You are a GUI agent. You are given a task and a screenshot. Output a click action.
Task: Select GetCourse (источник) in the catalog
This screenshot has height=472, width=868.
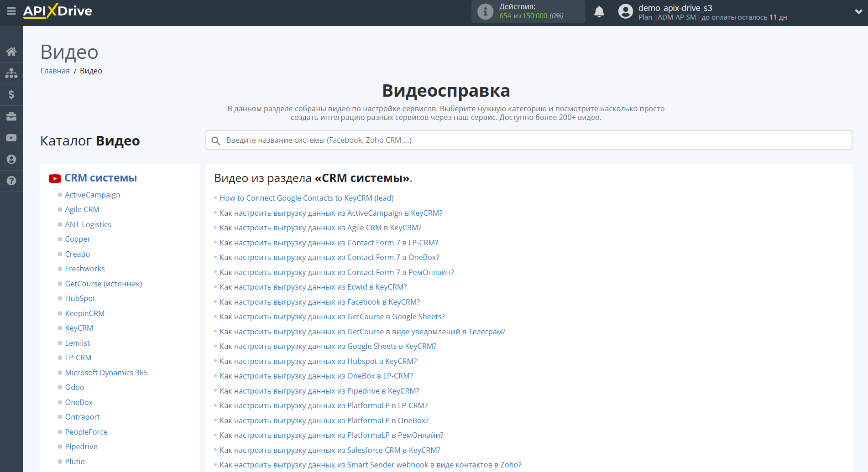pyautogui.click(x=104, y=284)
